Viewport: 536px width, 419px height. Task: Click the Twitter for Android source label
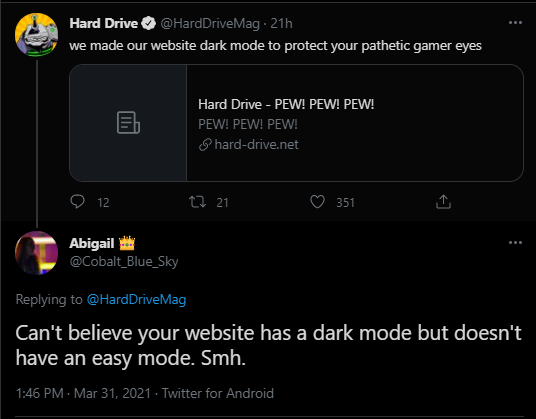tap(218, 393)
